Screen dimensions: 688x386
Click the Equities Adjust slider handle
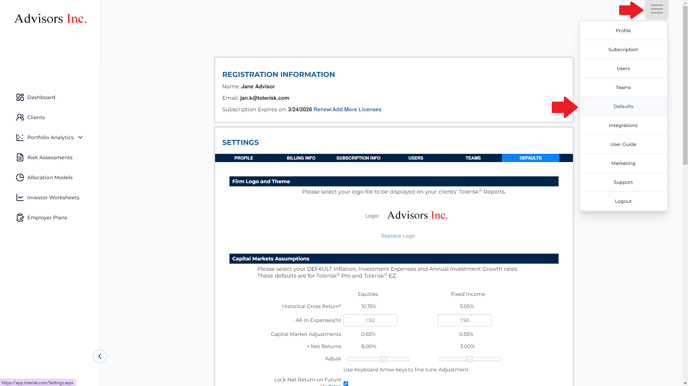pyautogui.click(x=383, y=359)
